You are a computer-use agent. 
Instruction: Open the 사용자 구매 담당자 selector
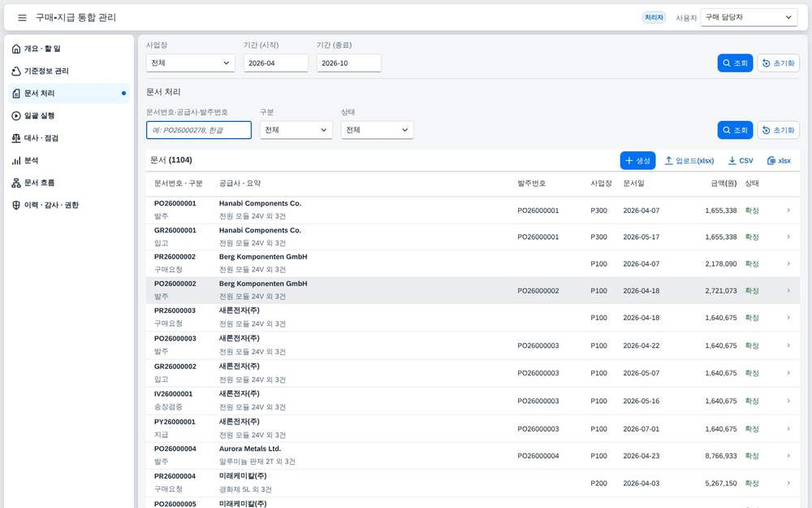point(749,17)
